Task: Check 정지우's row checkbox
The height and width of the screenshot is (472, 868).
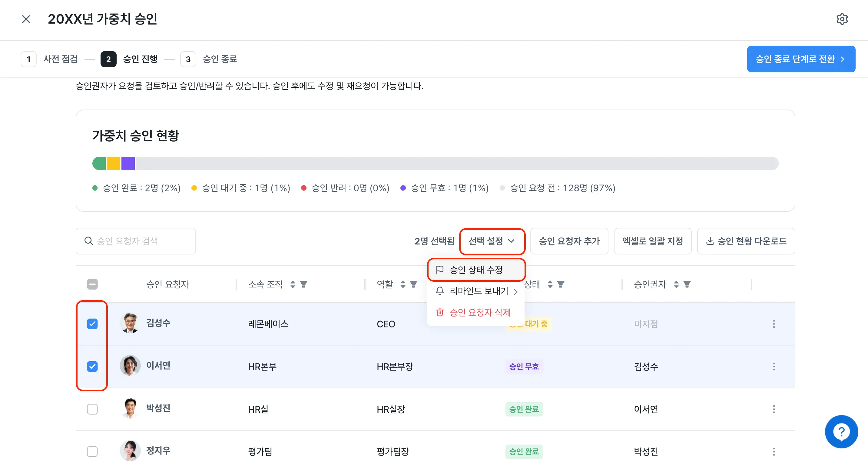Action: (x=92, y=451)
